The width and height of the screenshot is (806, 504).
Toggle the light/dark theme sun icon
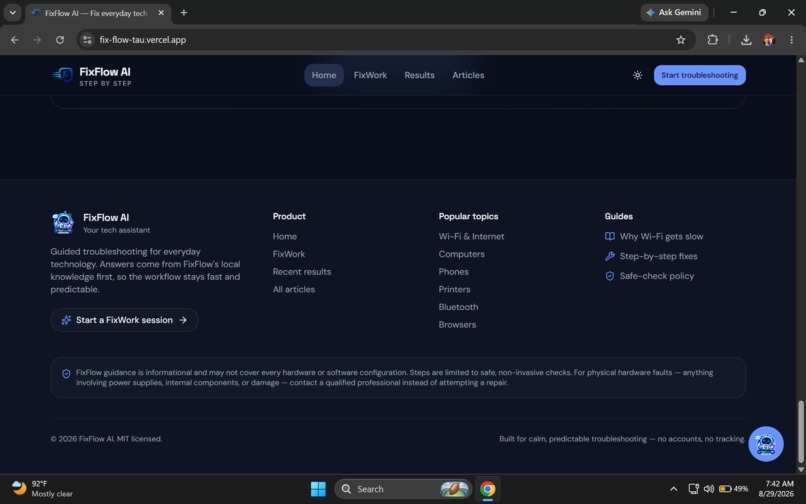[637, 75]
